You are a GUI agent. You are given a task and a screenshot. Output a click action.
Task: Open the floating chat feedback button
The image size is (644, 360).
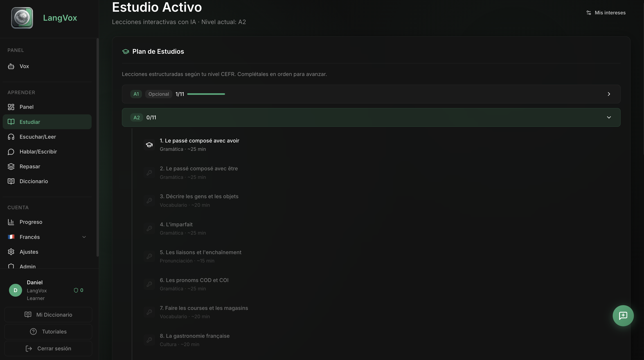coord(623,316)
